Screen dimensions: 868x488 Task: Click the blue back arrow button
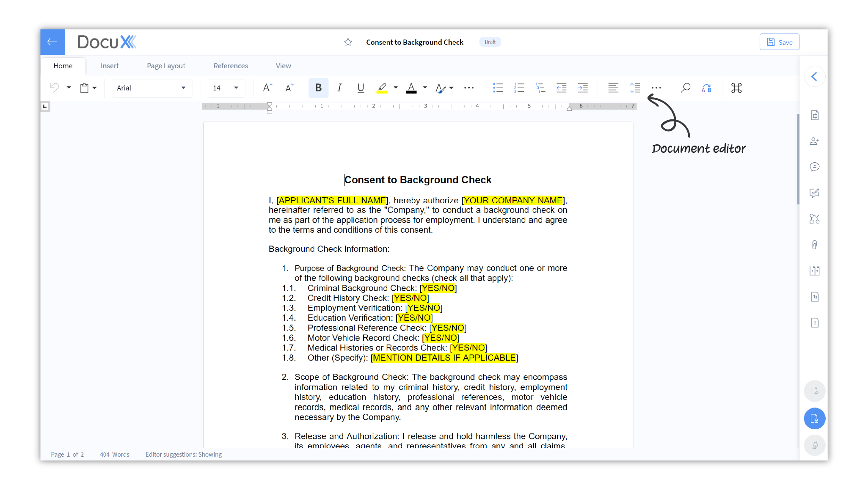tap(52, 42)
